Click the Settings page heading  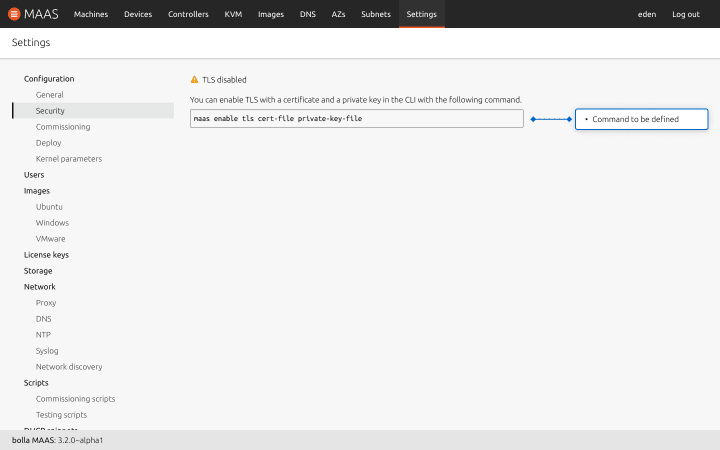point(31,42)
